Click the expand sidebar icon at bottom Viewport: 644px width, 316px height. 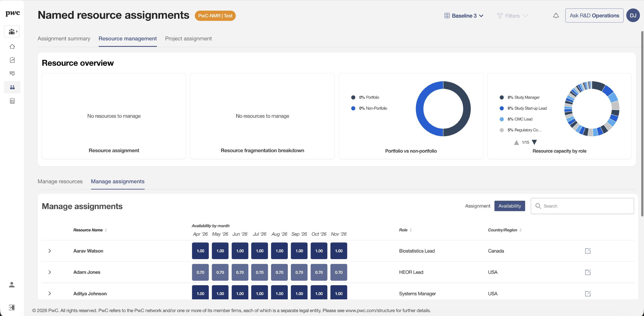(12, 308)
